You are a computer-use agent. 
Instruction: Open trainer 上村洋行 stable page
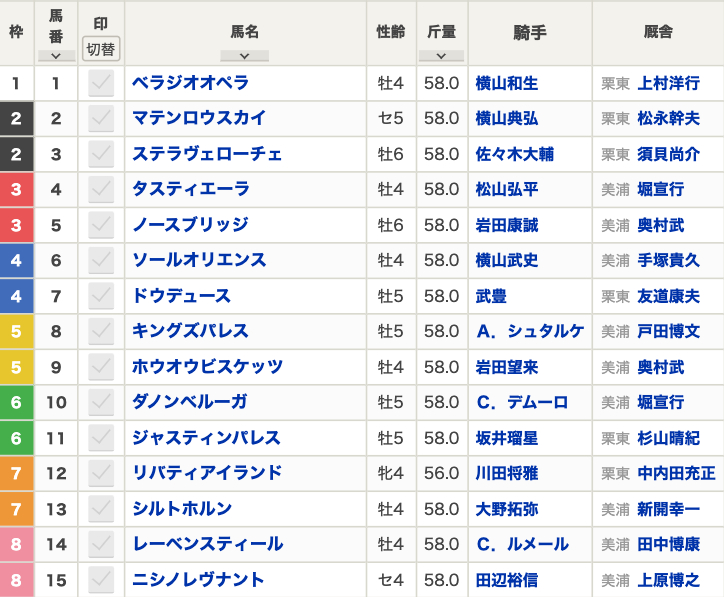point(669,84)
